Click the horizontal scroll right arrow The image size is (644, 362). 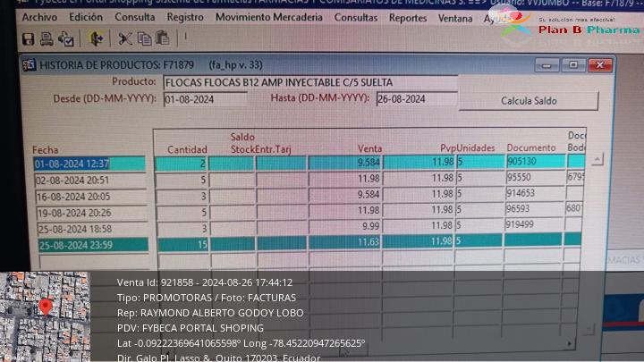569,344
